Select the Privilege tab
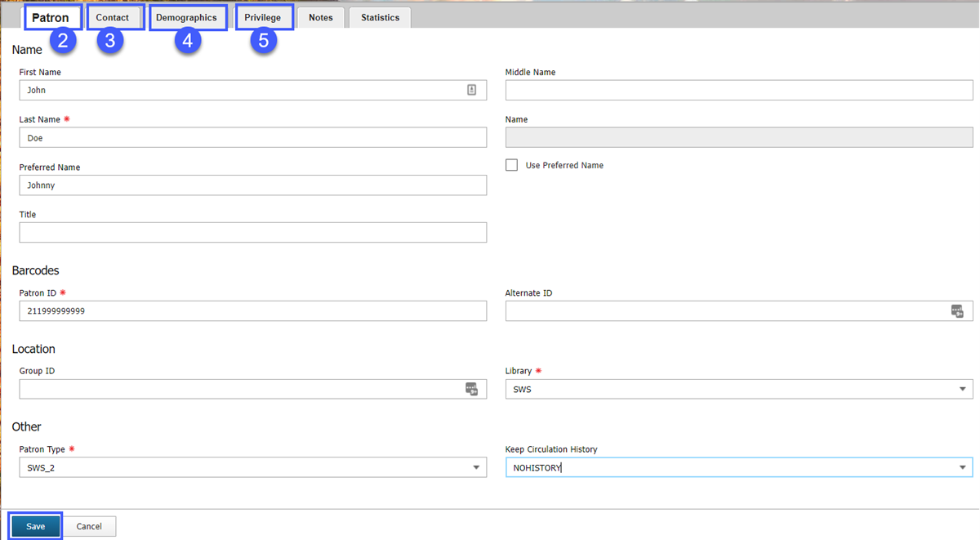 coord(263,18)
